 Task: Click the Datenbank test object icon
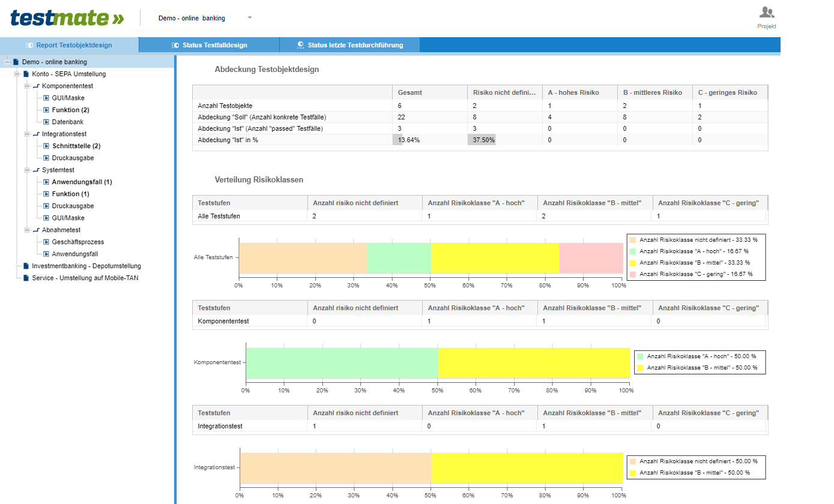pyautogui.click(x=46, y=122)
